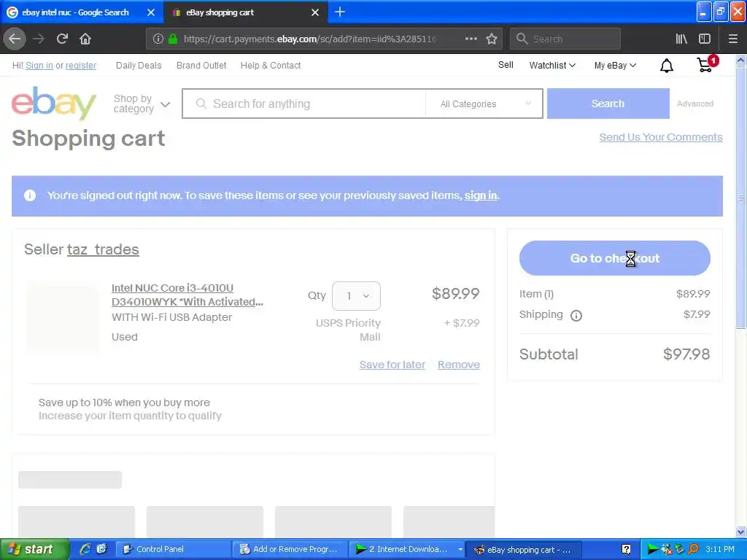Click the item thumbnail image placeholder
The image size is (747, 560).
click(x=63, y=316)
